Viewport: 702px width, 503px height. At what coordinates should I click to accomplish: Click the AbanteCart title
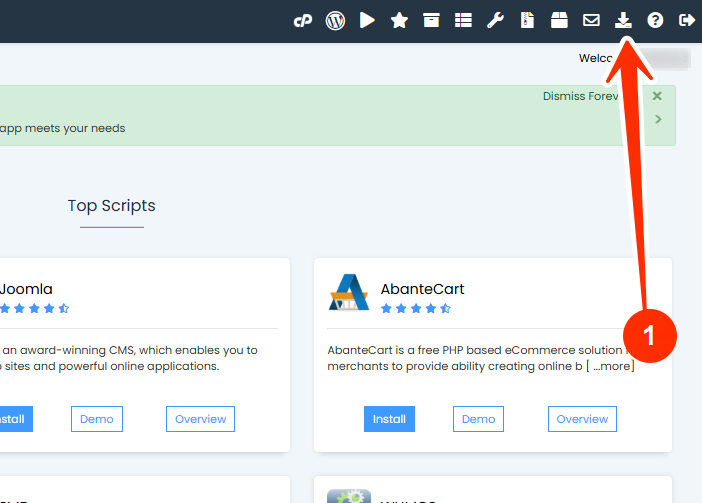tap(422, 289)
